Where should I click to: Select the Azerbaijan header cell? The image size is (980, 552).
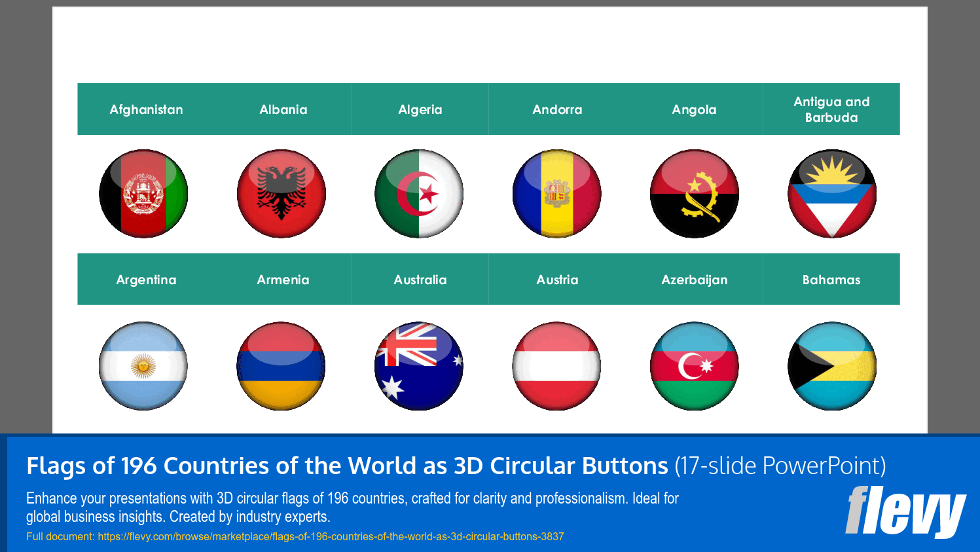click(695, 279)
